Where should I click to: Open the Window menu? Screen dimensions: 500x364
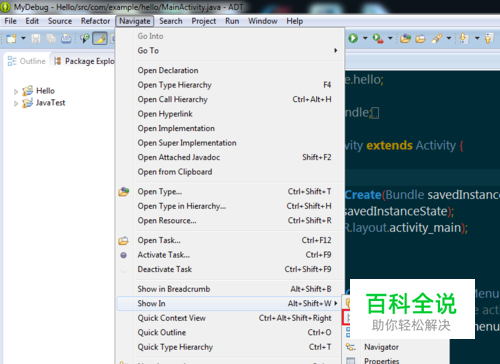[x=263, y=21]
